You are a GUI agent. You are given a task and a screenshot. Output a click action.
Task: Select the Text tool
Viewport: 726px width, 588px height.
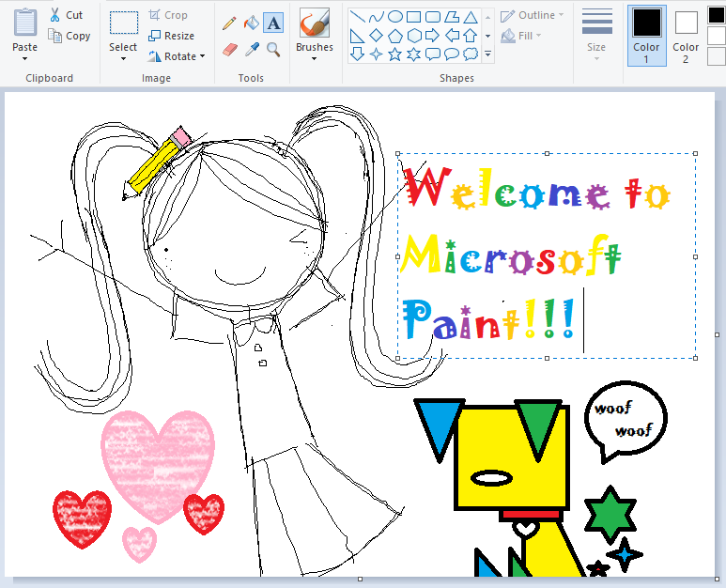click(273, 23)
